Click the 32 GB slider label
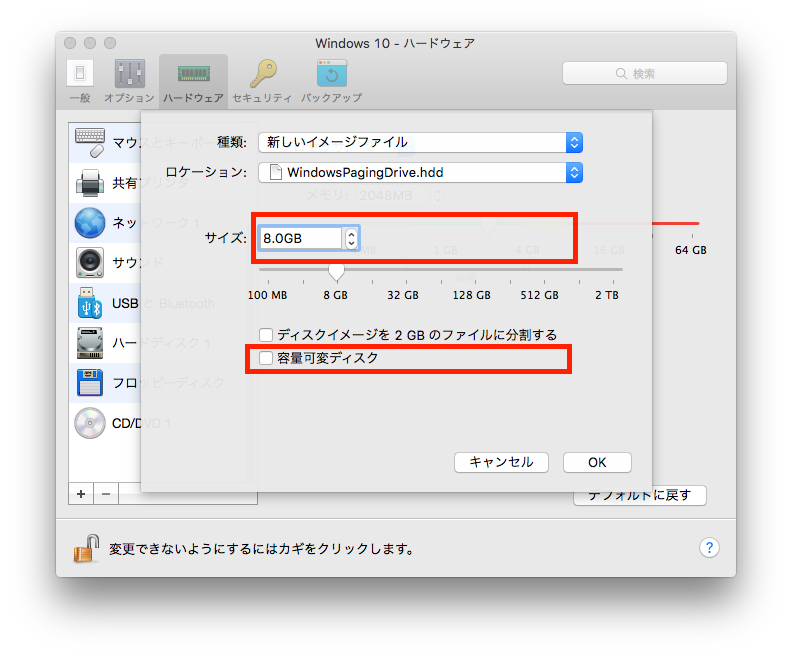 click(403, 295)
